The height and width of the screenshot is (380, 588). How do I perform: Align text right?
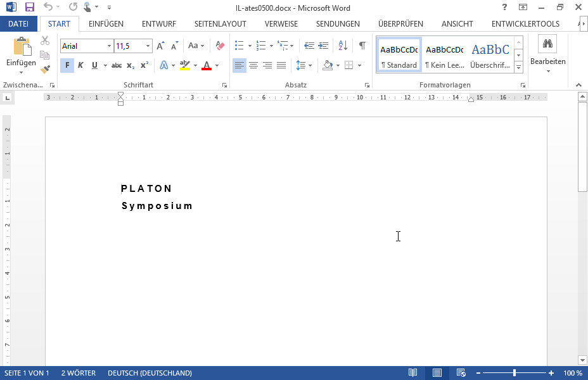click(267, 66)
